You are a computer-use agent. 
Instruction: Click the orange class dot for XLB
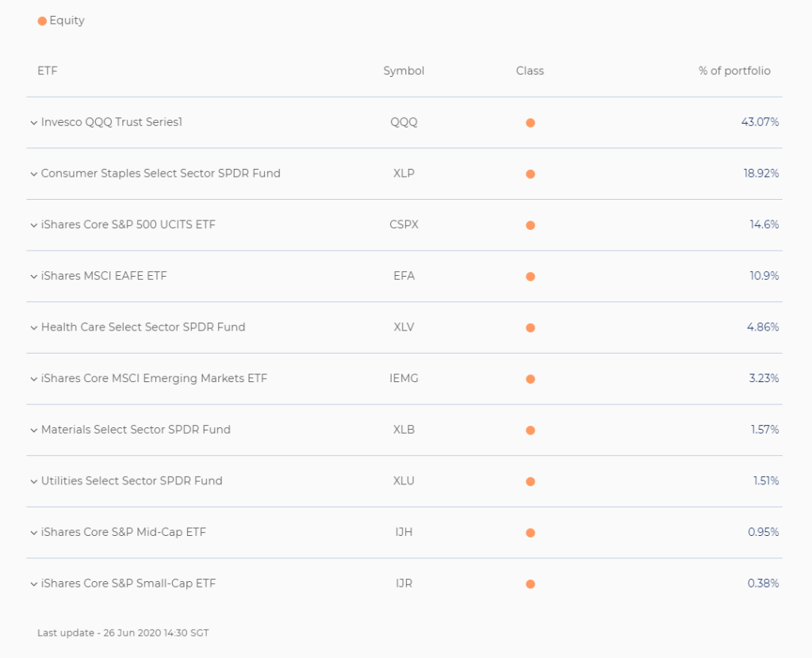tap(530, 430)
